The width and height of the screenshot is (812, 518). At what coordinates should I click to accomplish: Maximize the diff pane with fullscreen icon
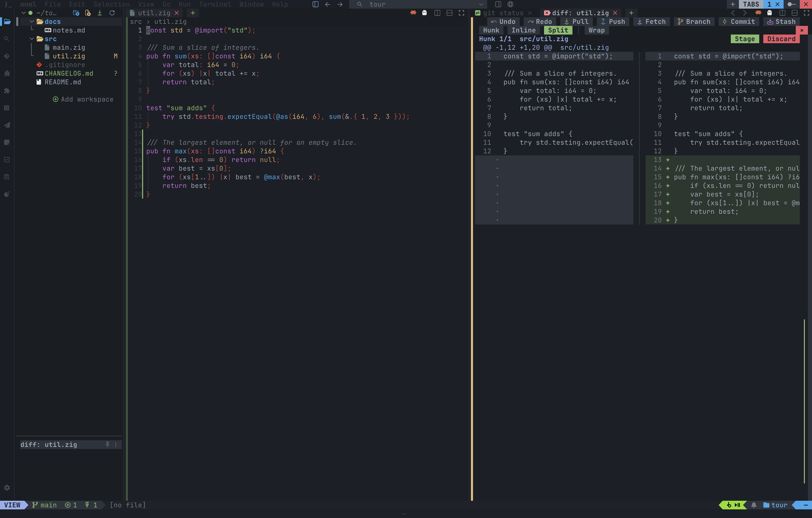807,13
